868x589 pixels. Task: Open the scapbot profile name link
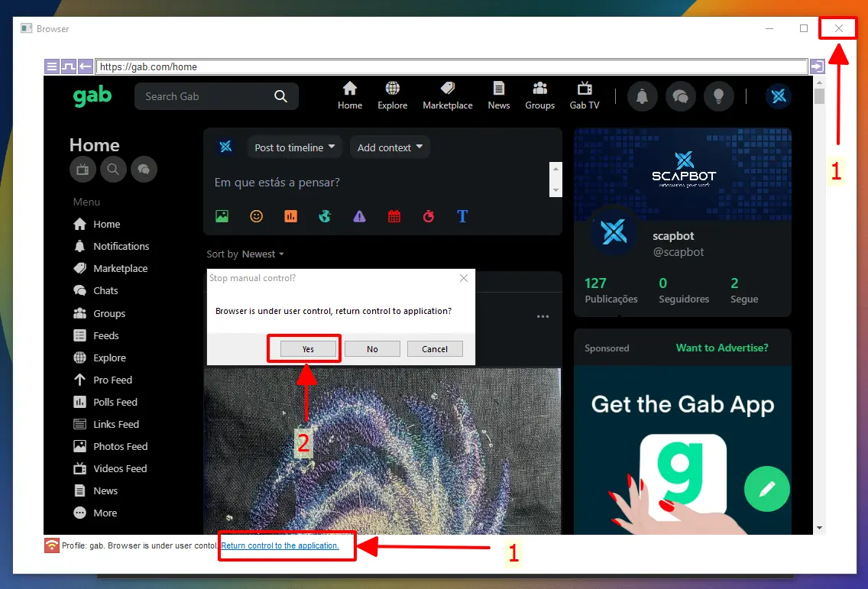tap(673, 236)
